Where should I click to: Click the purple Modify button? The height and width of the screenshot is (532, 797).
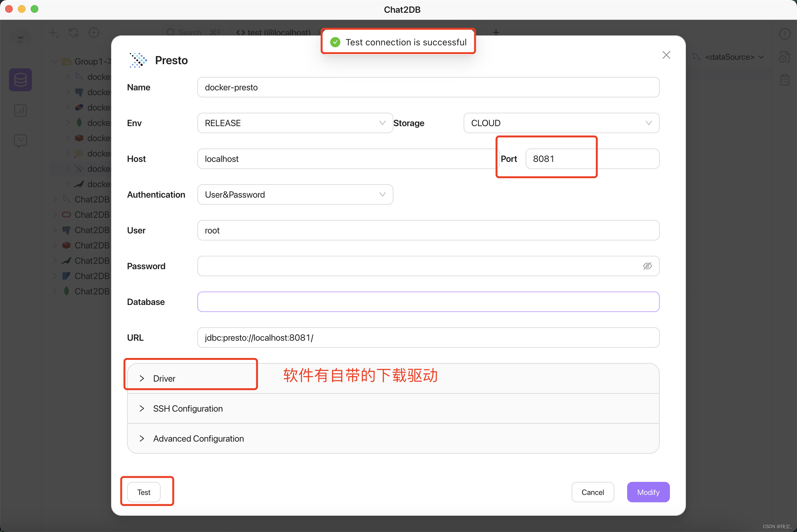648,492
